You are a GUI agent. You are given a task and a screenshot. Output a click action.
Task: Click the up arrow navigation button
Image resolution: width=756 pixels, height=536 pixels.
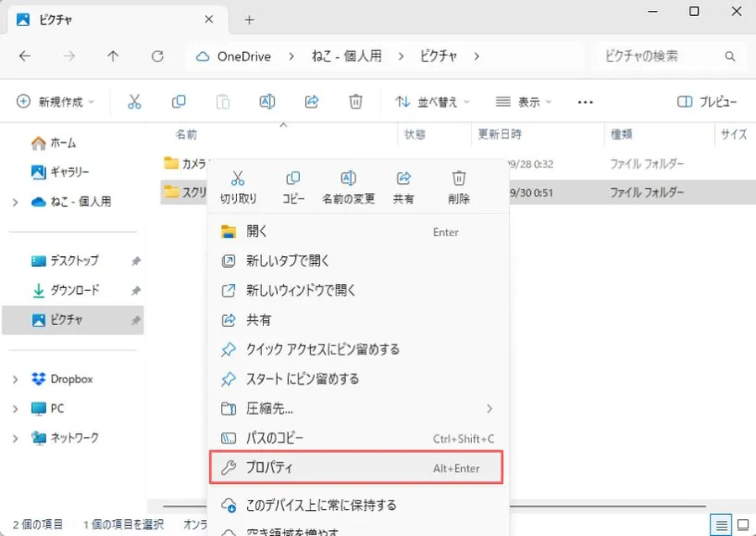click(113, 57)
